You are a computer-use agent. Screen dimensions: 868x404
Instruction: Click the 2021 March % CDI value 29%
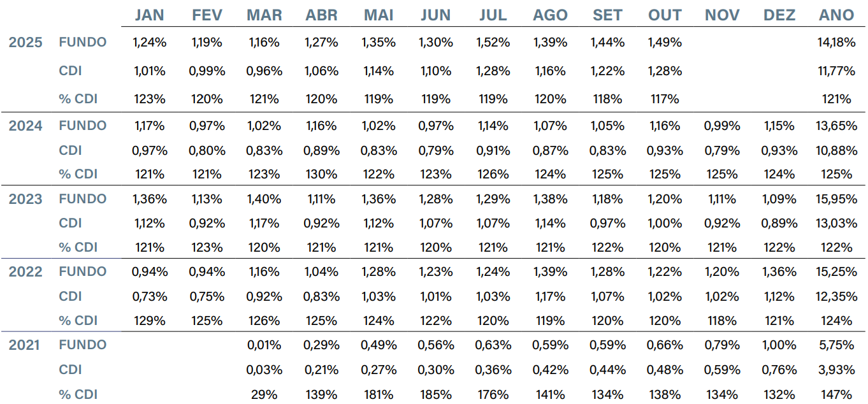pyautogui.click(x=264, y=394)
